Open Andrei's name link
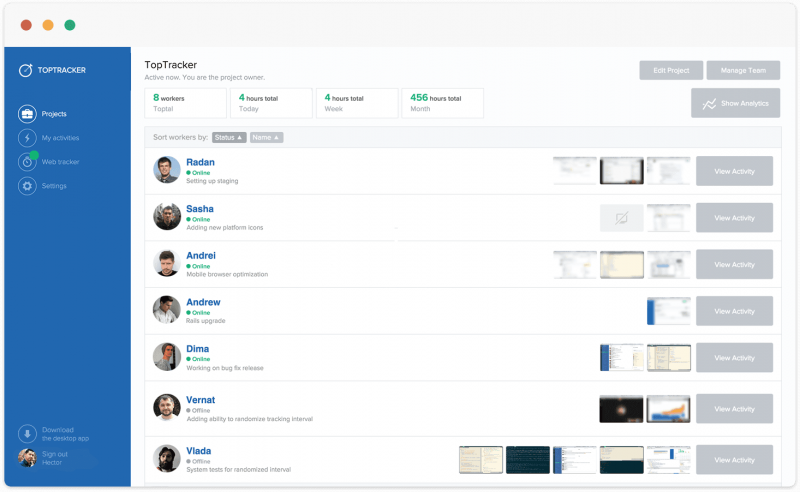Viewport: 800px width, 492px height. [x=201, y=256]
